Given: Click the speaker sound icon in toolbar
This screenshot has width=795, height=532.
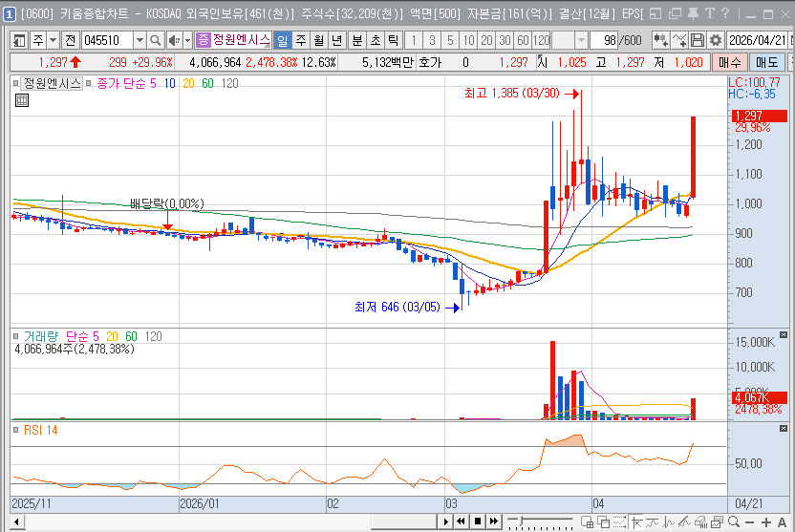Looking at the screenshot, I should (174, 40).
